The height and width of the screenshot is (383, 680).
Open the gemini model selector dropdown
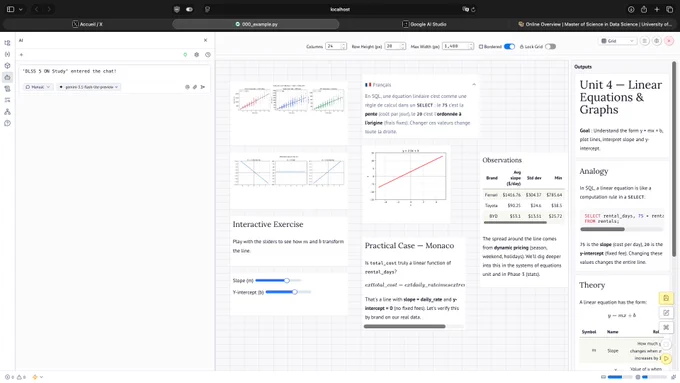point(88,87)
